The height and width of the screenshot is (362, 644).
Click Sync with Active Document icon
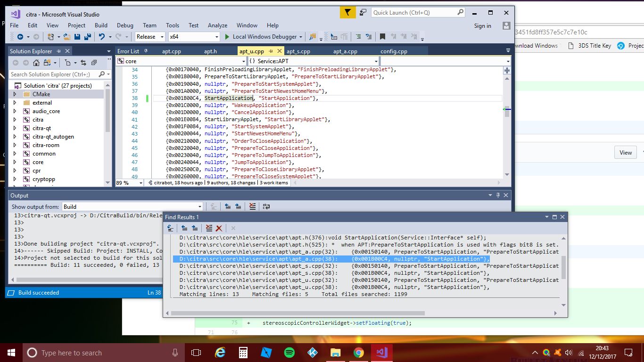83,63
